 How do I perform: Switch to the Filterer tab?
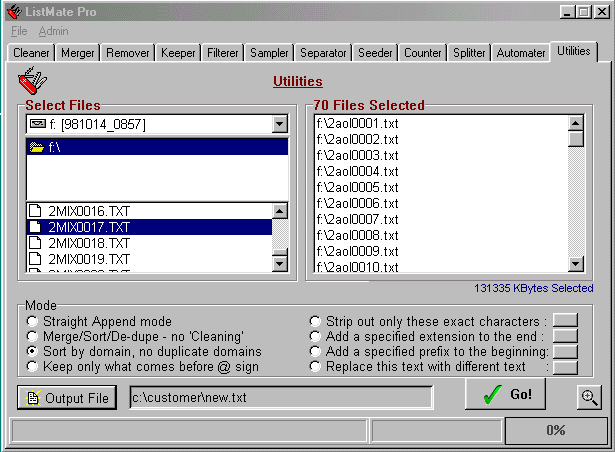click(222, 53)
